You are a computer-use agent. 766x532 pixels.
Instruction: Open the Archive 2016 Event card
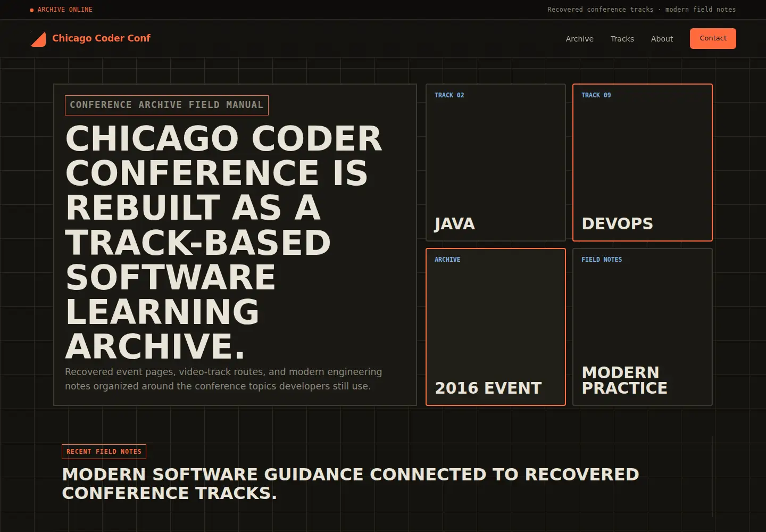495,327
